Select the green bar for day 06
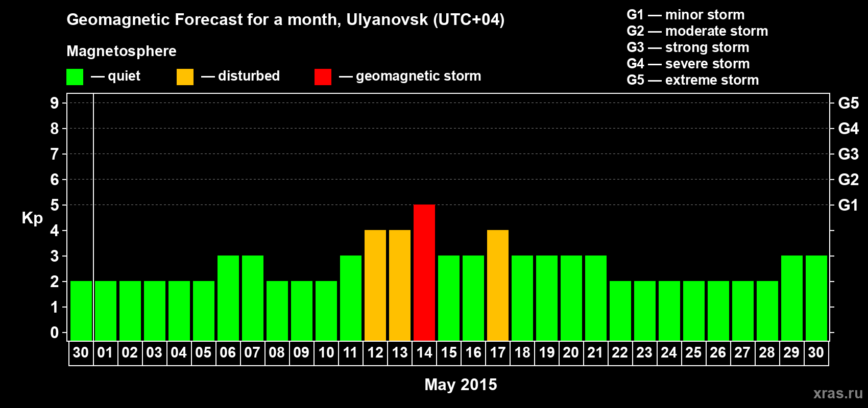Screen dimensions: 868x408 (228, 298)
